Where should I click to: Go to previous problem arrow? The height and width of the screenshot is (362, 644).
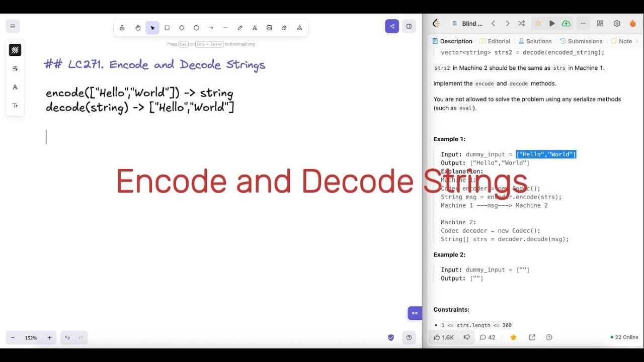point(493,23)
